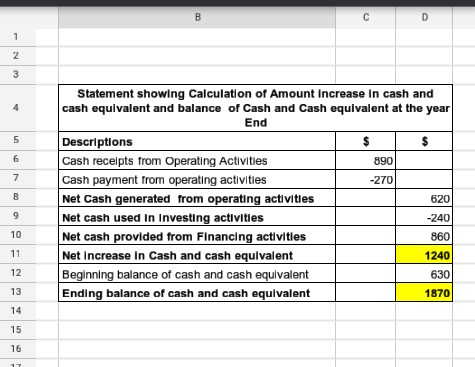Click the cell containing 620
Screen dimensions: 475x367
424,198
